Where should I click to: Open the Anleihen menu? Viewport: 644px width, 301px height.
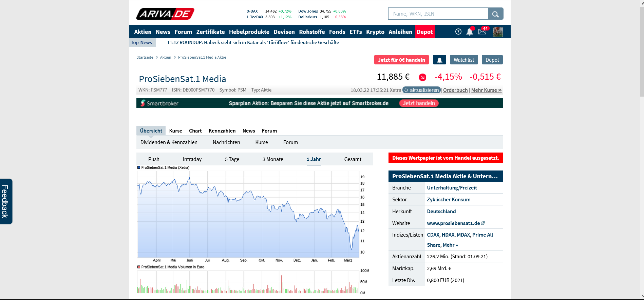[x=400, y=32]
